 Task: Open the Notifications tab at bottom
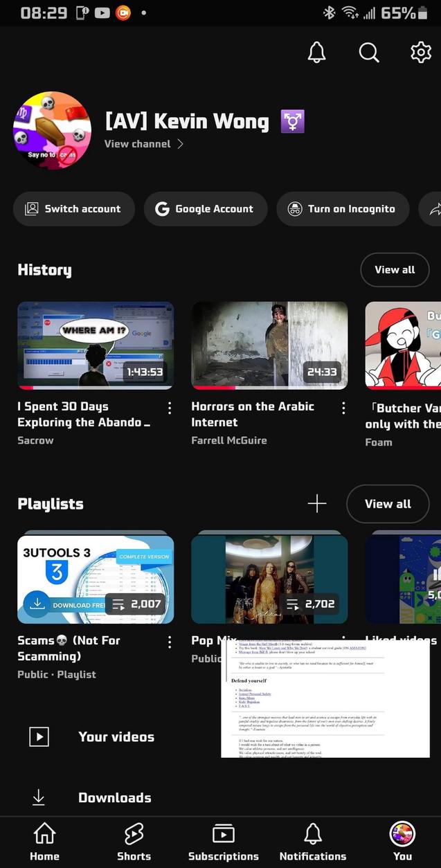coord(313,842)
